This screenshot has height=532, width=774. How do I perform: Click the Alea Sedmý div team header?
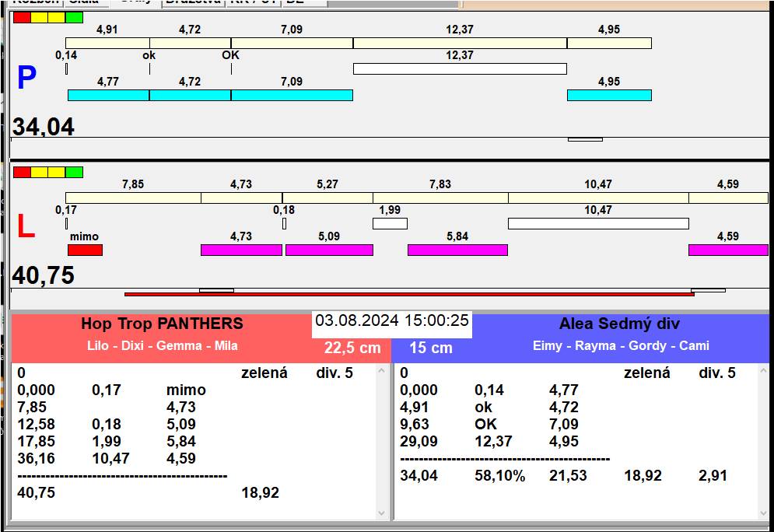(619, 324)
